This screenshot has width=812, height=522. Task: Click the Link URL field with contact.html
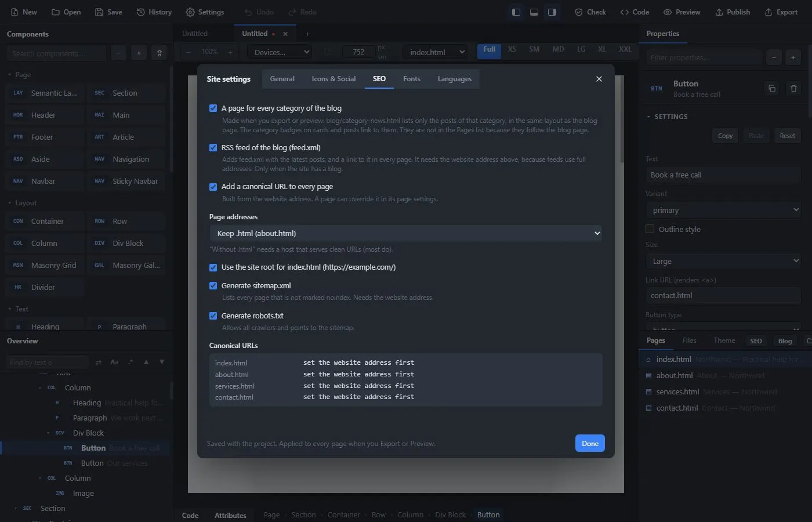[x=723, y=295]
